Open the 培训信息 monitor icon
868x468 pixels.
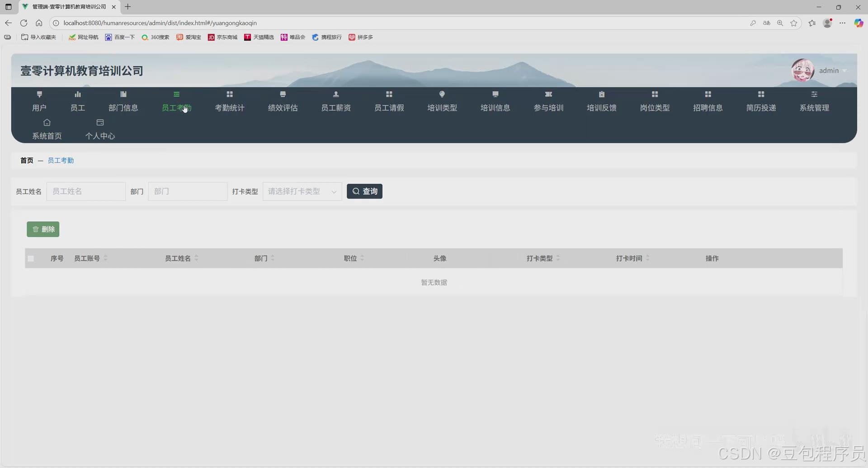[x=495, y=94]
